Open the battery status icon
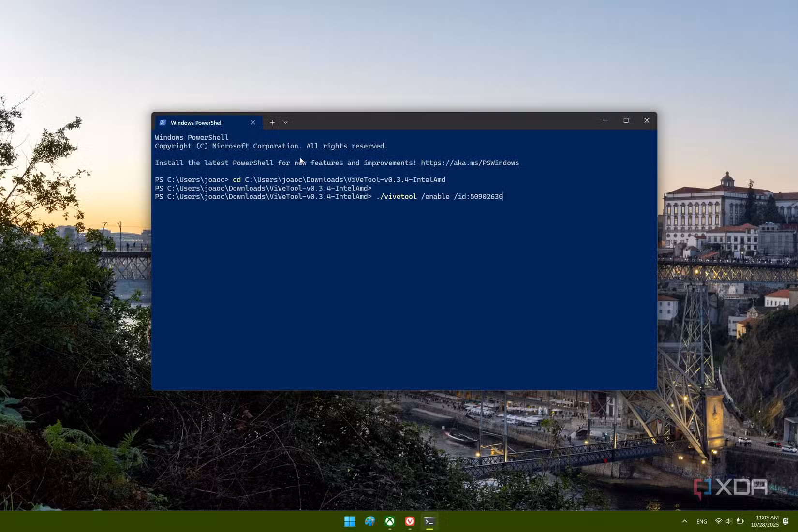Viewport: 798px width, 532px height. pyautogui.click(x=740, y=521)
